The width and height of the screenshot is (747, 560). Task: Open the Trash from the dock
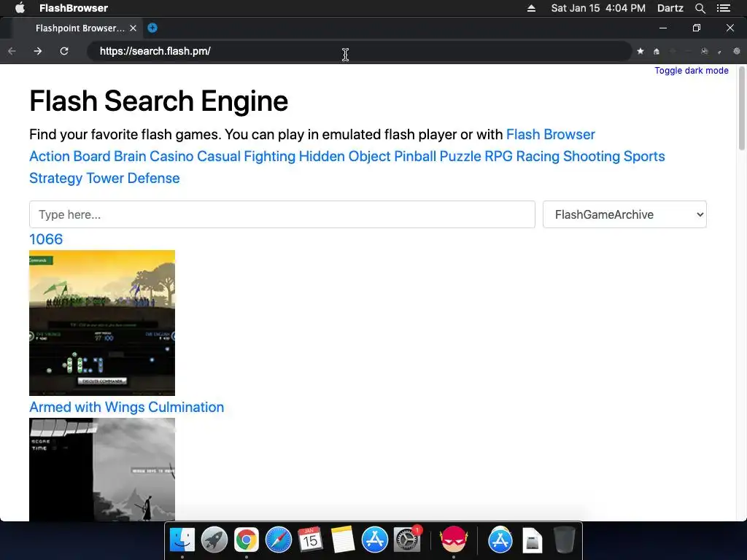tap(565, 540)
